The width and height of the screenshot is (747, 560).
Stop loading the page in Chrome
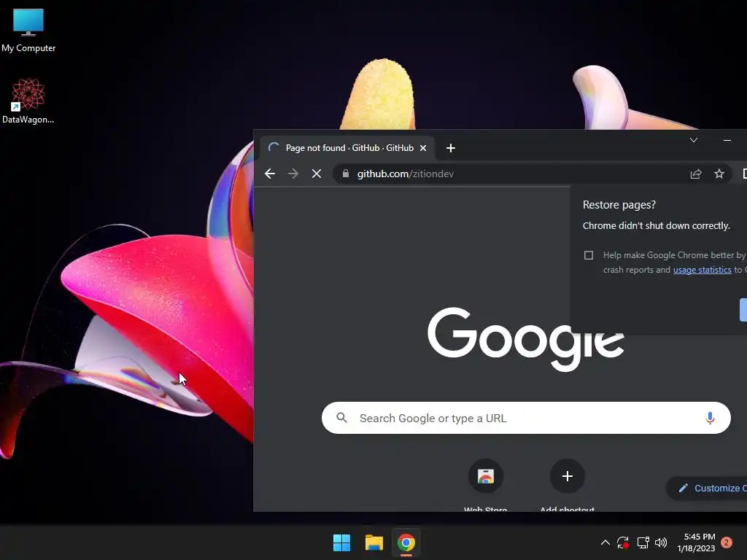tap(317, 174)
